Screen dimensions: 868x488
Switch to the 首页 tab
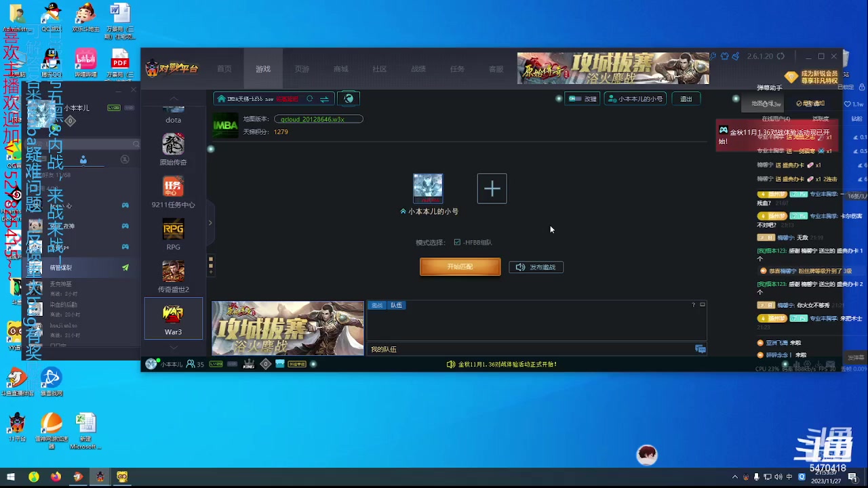[x=224, y=68]
